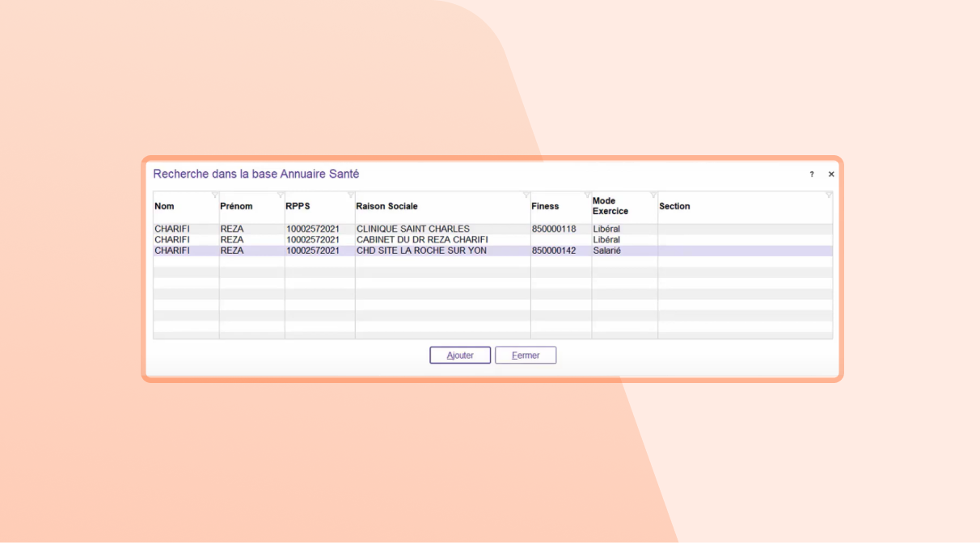Open the Prénom column filter icon
The image size is (980, 543).
(x=281, y=196)
